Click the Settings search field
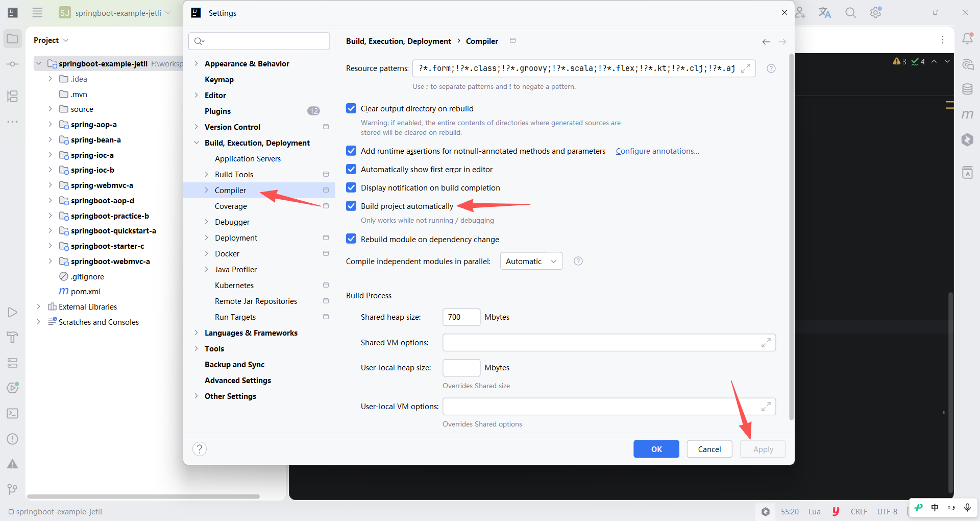980x521 pixels. coord(259,41)
